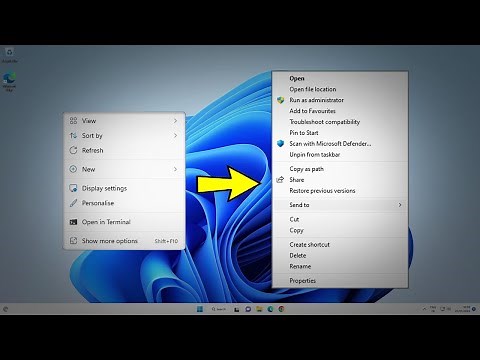Select Show more options
This screenshot has width=480, height=360.
pyautogui.click(x=124, y=241)
